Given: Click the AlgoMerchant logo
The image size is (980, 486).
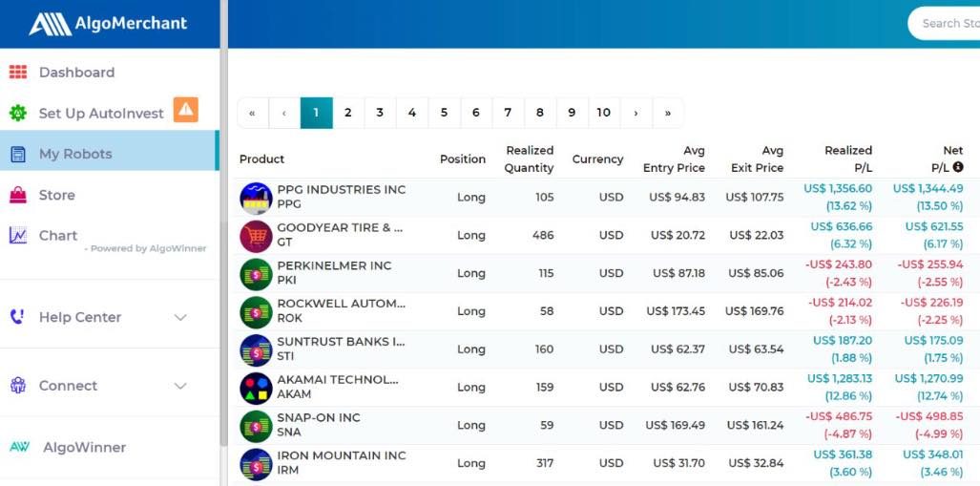Looking at the screenshot, I should [108, 24].
